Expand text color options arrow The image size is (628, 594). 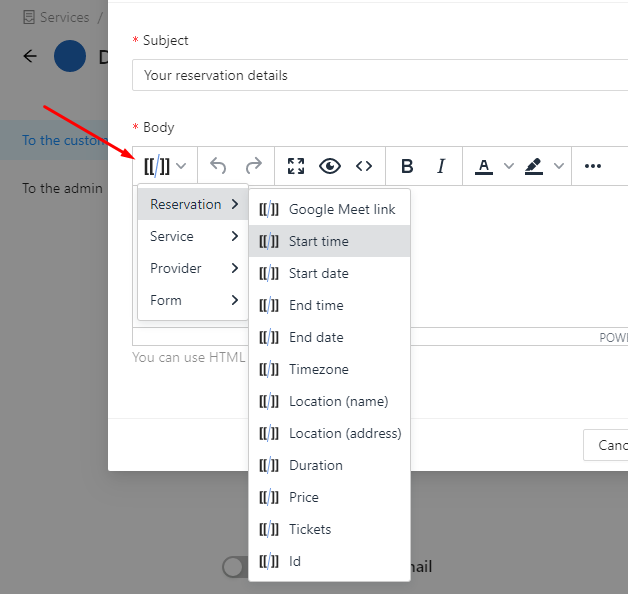[x=509, y=166]
